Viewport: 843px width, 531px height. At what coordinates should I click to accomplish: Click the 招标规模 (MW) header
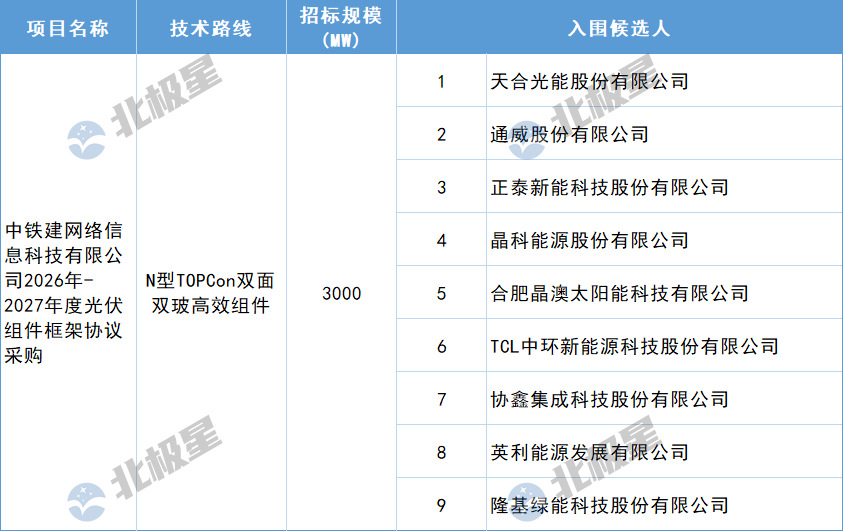(341, 27)
